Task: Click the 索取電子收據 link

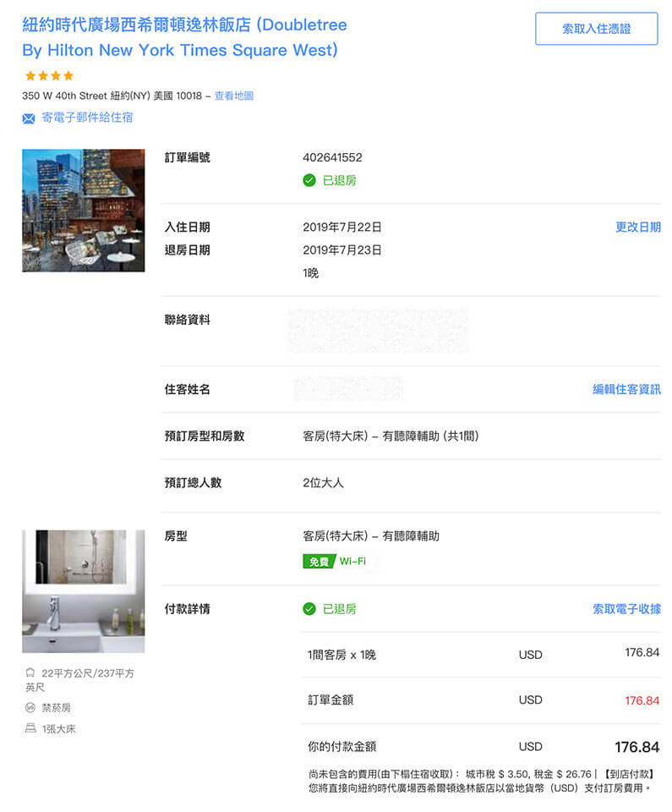Action: pos(626,609)
